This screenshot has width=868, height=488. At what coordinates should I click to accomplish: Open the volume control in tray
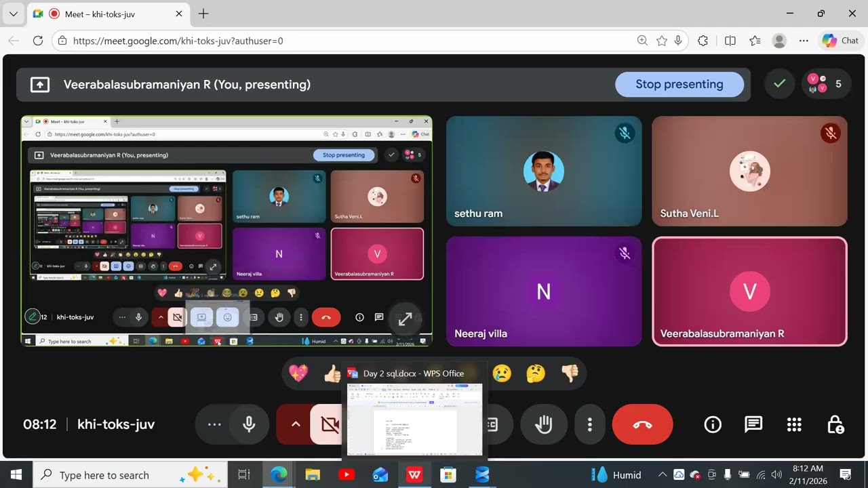point(777,474)
